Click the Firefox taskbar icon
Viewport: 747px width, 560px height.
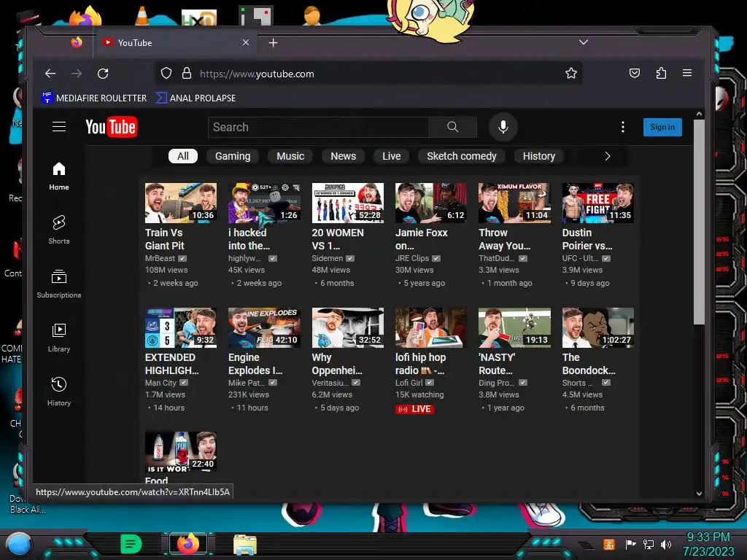click(188, 544)
